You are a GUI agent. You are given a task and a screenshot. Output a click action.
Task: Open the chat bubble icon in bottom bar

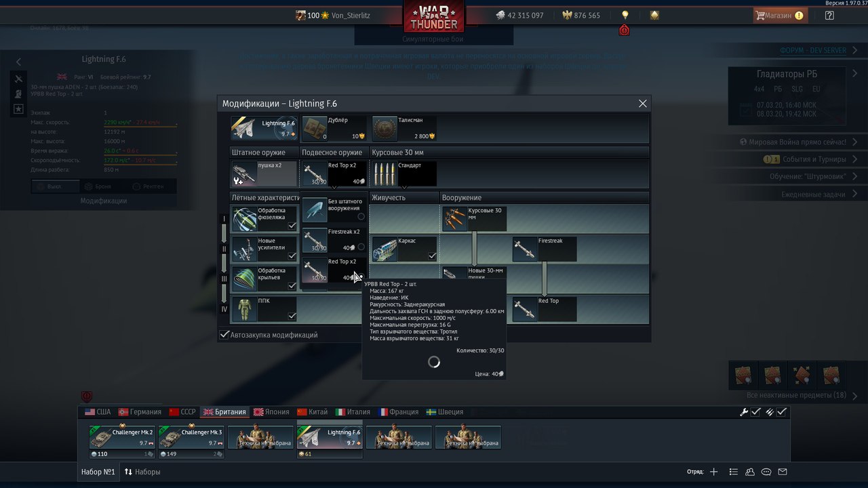tap(766, 472)
